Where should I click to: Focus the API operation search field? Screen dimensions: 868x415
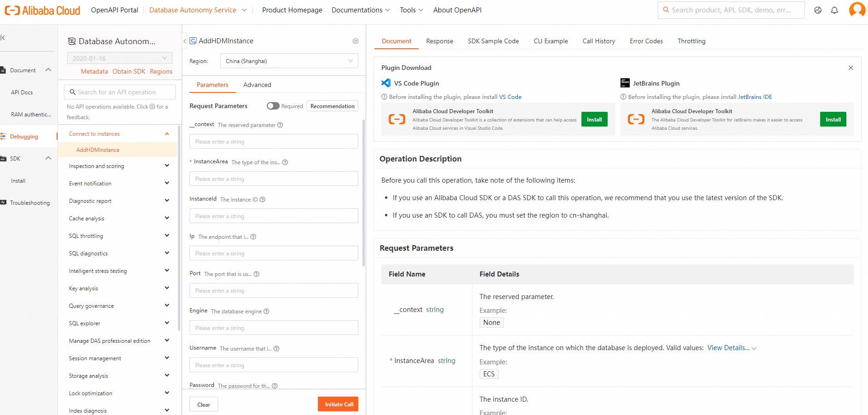coord(120,92)
